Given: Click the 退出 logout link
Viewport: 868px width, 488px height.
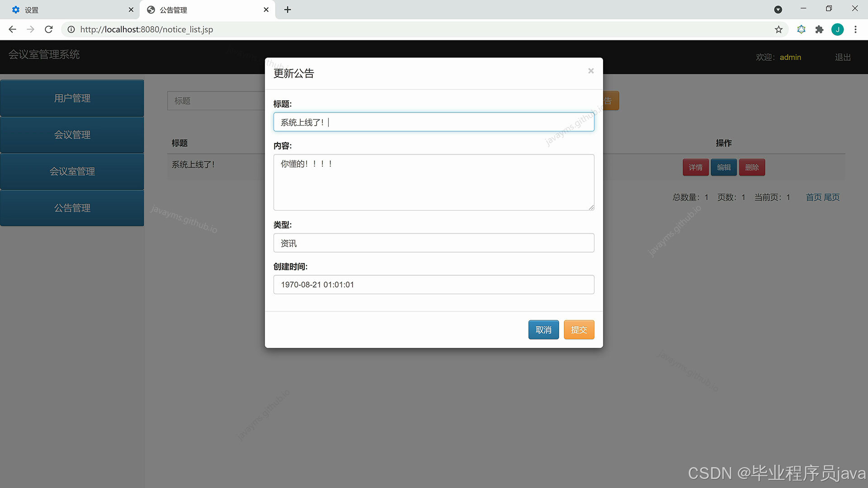Looking at the screenshot, I should (x=843, y=57).
